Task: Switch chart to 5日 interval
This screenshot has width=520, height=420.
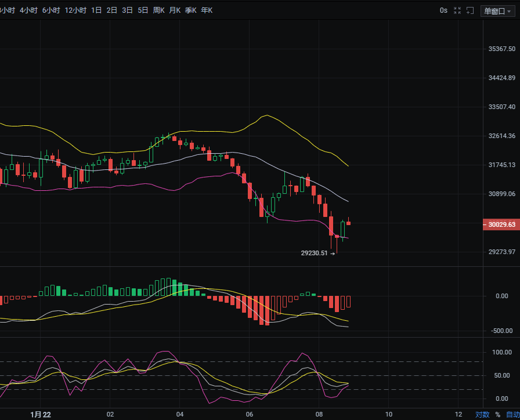Action: (143, 10)
